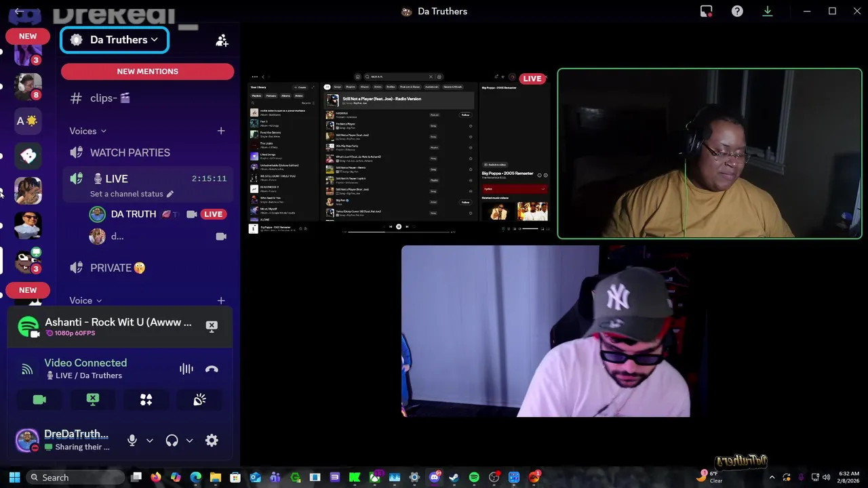868x488 pixels.
Task: Click the top NEW unread indicator
Action: tap(28, 36)
